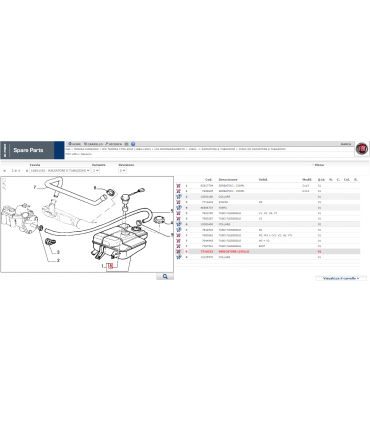Open the Home toolbar item
The height and width of the screenshot is (423, 370).
(74, 144)
